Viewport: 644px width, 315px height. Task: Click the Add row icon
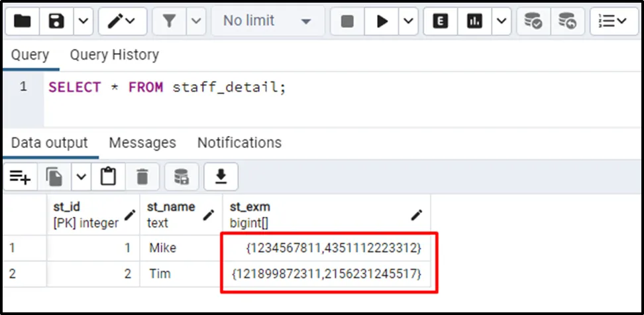[x=20, y=176]
